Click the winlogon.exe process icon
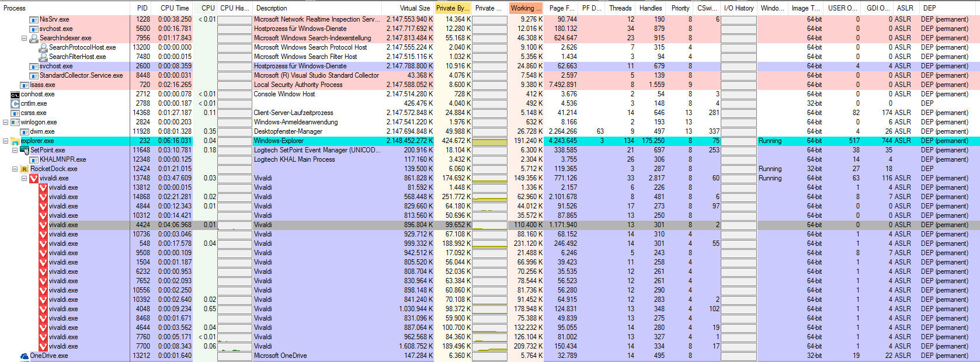The image size is (980, 362). [15, 122]
